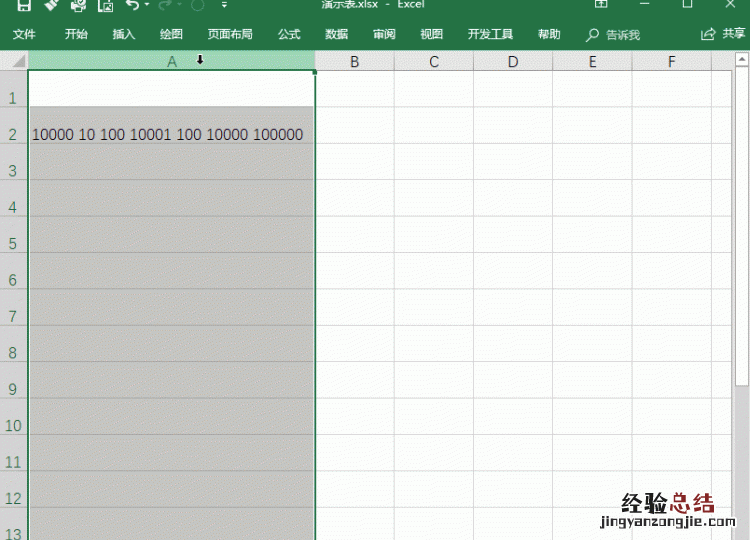Switch to the 审阅 ribbon tab

pyautogui.click(x=384, y=34)
